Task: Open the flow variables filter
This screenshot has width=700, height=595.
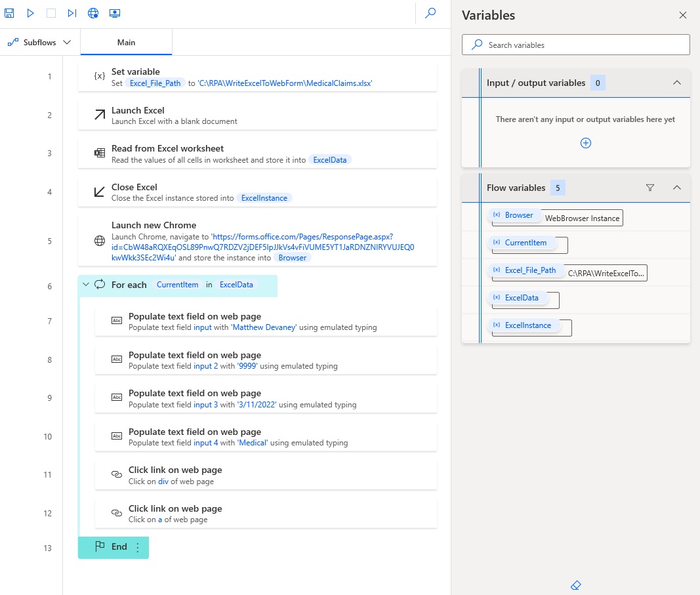Action: tap(650, 188)
